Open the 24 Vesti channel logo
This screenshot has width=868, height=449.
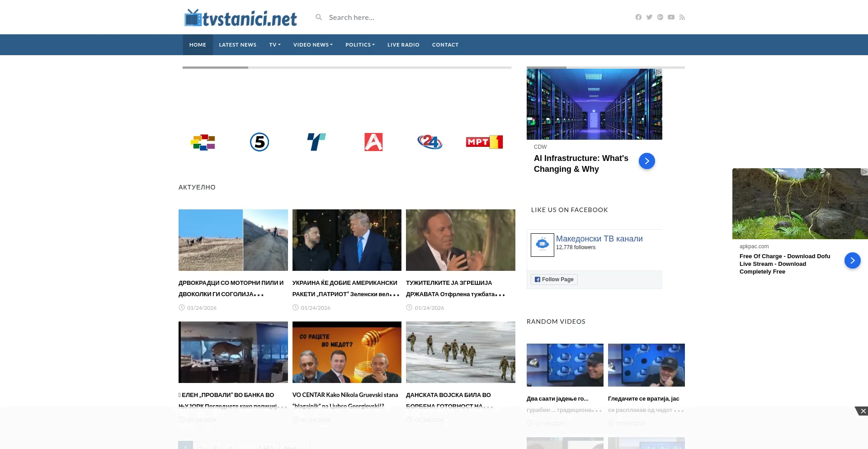(x=430, y=142)
